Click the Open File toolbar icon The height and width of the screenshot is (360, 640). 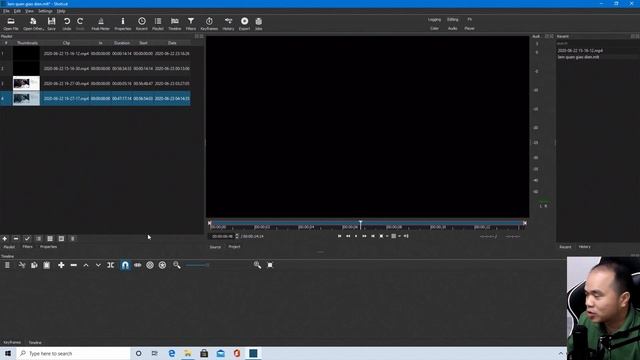(11, 24)
